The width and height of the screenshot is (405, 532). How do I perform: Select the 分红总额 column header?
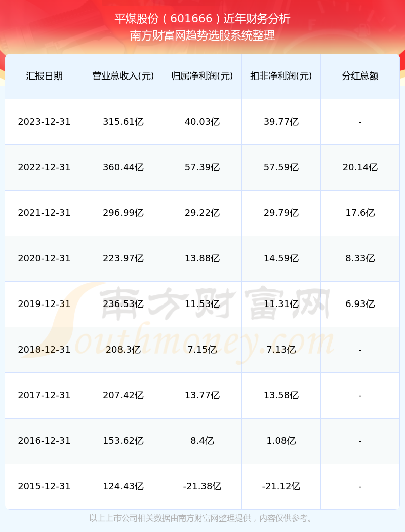tap(360, 76)
